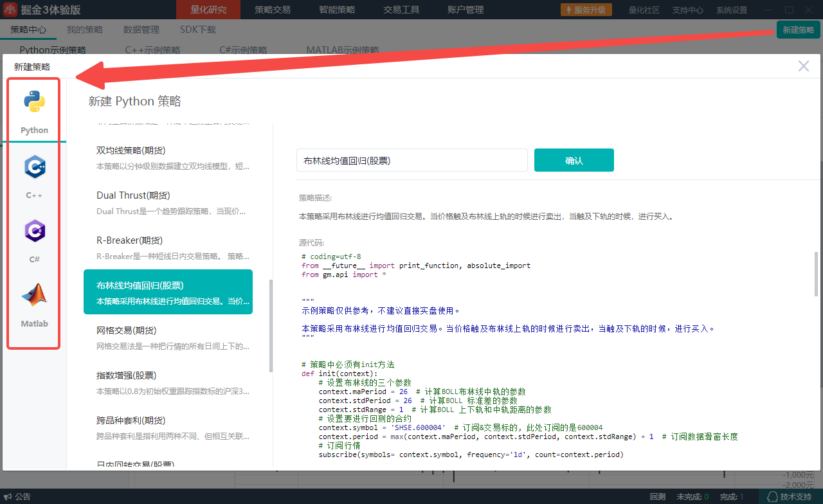
Task: Choose the C++ language icon
Action: click(34, 167)
